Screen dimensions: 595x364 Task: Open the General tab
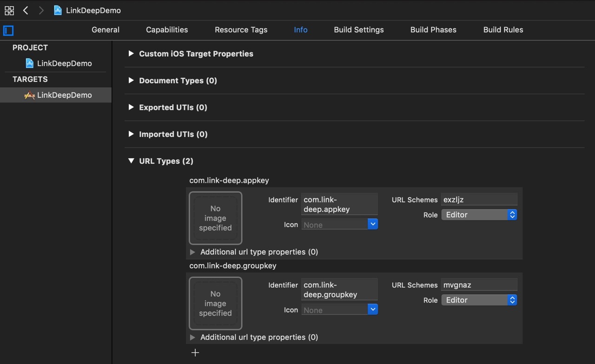106,30
